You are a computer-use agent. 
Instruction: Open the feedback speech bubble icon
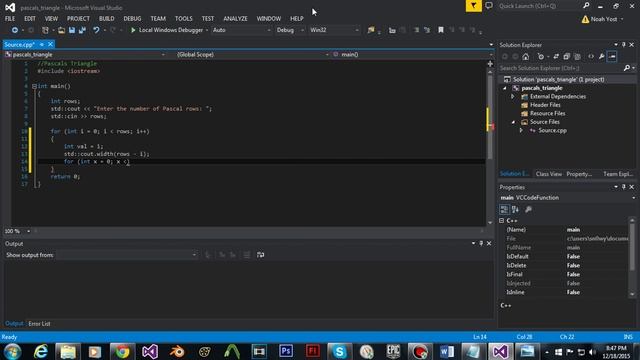[x=489, y=6]
